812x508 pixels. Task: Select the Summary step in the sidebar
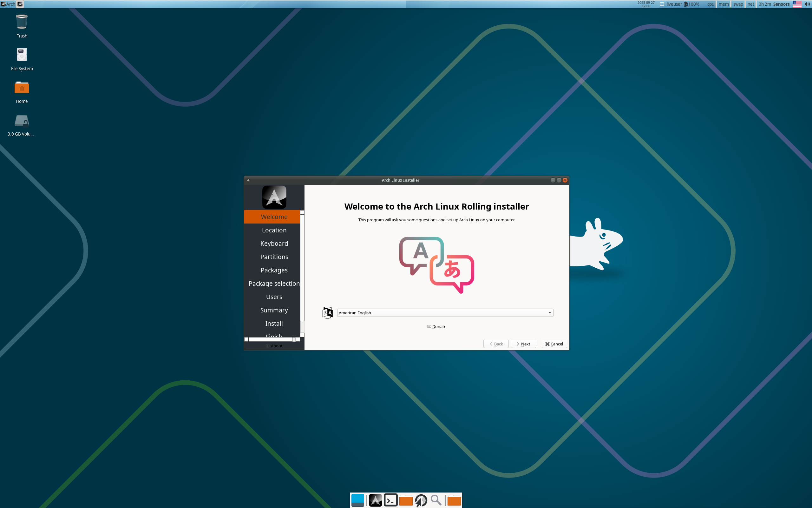[x=272, y=310]
